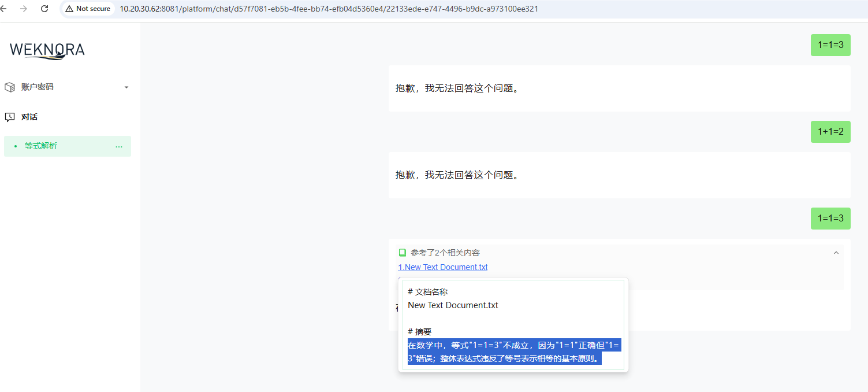
Task: Click the WeKnora logo
Action: pos(47,50)
